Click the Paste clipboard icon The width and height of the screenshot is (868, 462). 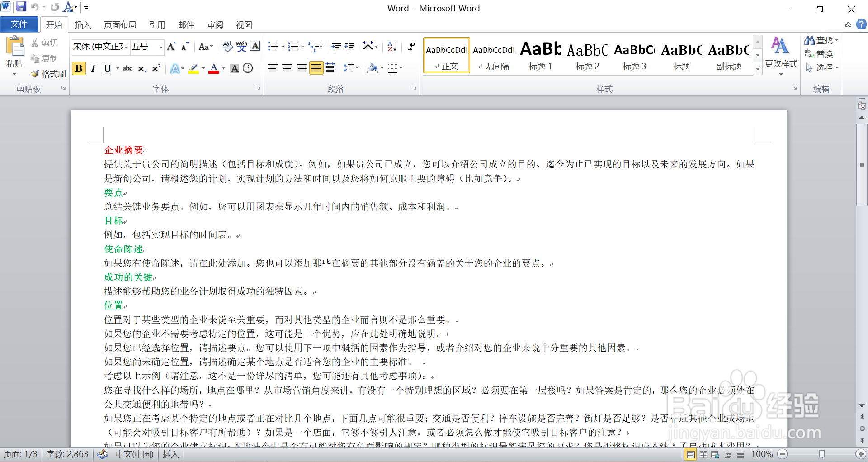pos(14,47)
